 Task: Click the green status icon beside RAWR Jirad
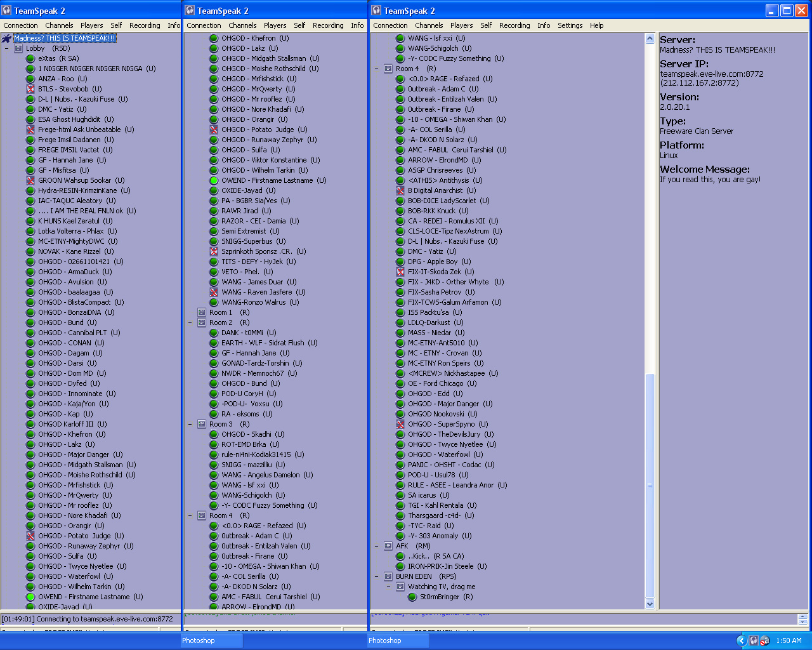(x=214, y=211)
